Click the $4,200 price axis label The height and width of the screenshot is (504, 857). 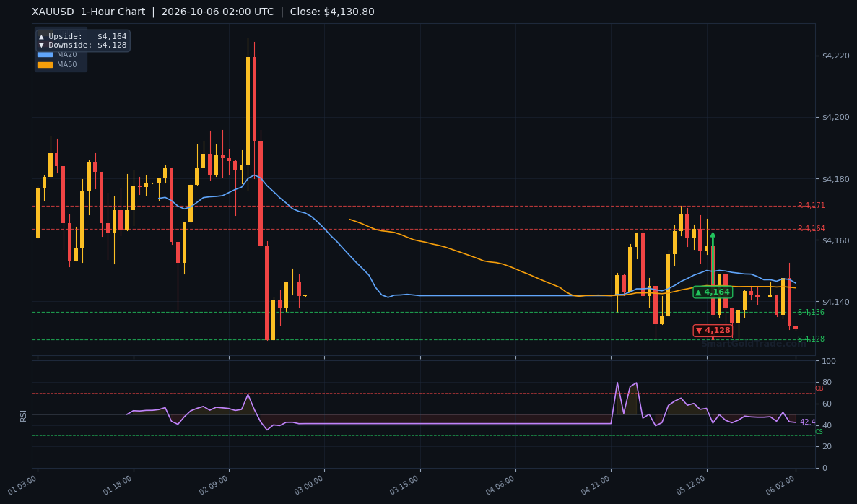(x=835, y=117)
